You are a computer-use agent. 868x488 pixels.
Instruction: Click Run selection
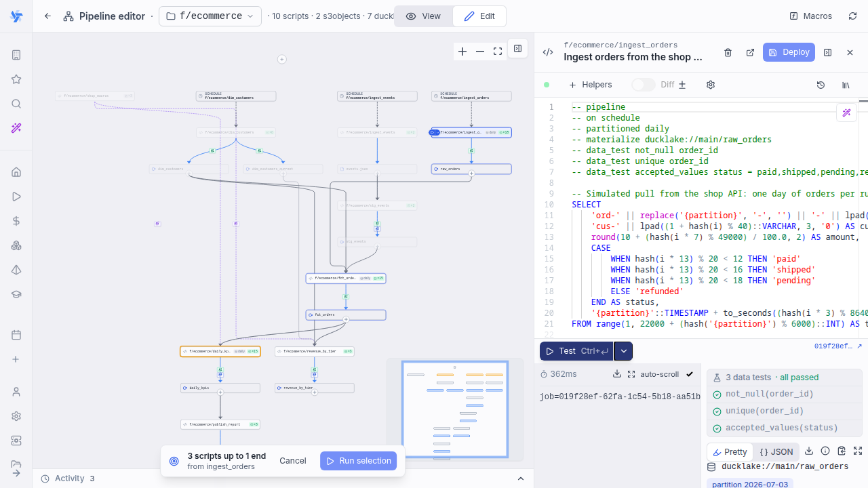coord(359,461)
